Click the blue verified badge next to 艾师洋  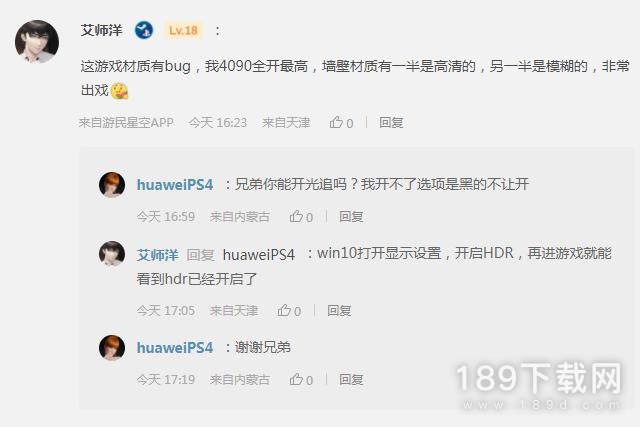coord(144,30)
